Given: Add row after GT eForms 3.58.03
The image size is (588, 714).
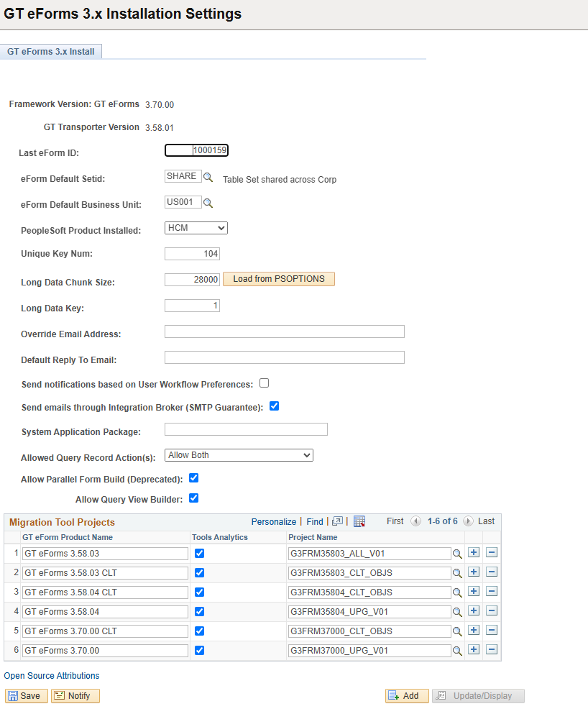Looking at the screenshot, I should point(474,552).
